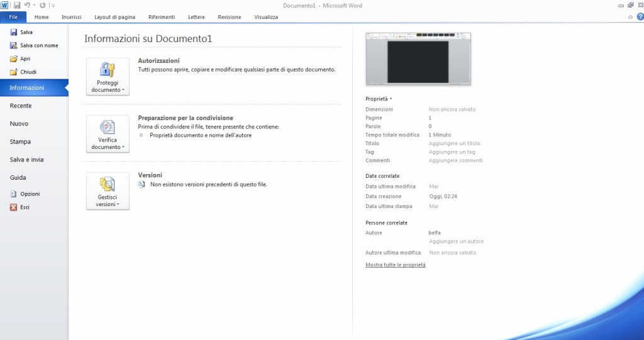Expand the Gestisci versioni dropdown arrow
Image resolution: width=644 pixels, height=340 pixels.
coord(118,204)
